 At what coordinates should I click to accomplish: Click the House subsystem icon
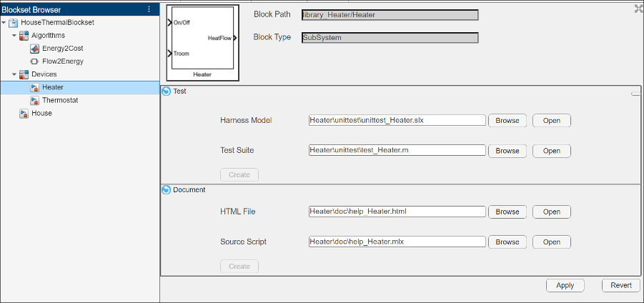[x=24, y=114]
